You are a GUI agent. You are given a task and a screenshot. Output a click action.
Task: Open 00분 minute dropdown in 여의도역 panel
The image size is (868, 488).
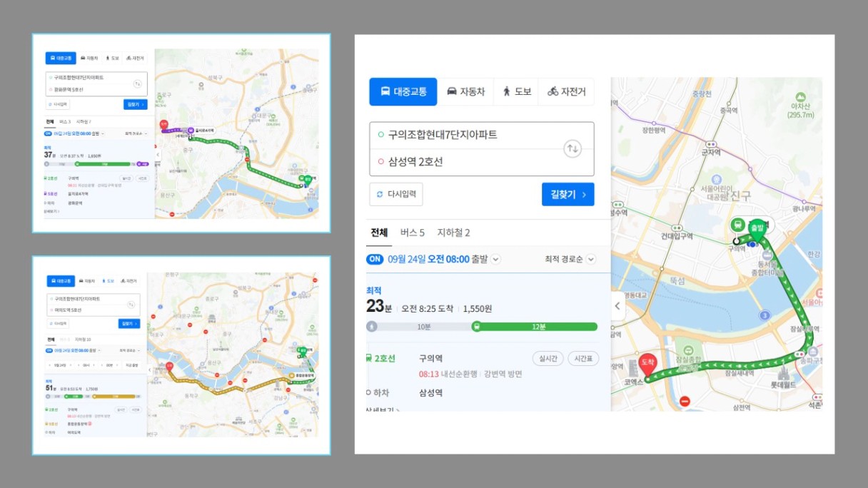pyautogui.click(x=109, y=365)
